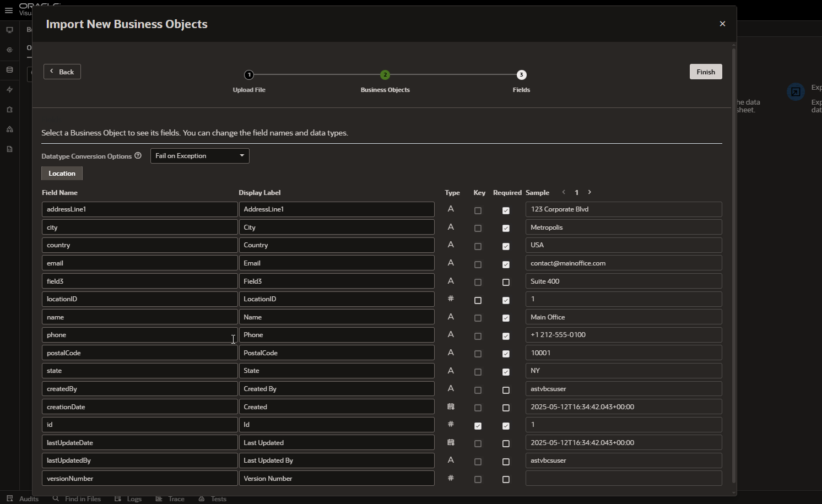Click number type icon for versionNumber
822x504 pixels.
pyautogui.click(x=451, y=478)
